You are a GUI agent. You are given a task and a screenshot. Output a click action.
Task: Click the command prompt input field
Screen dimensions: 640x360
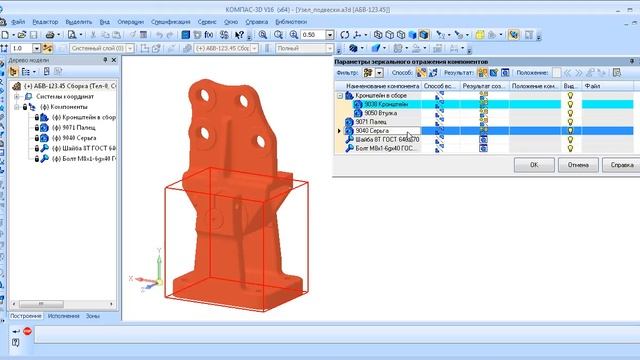tap(337, 335)
